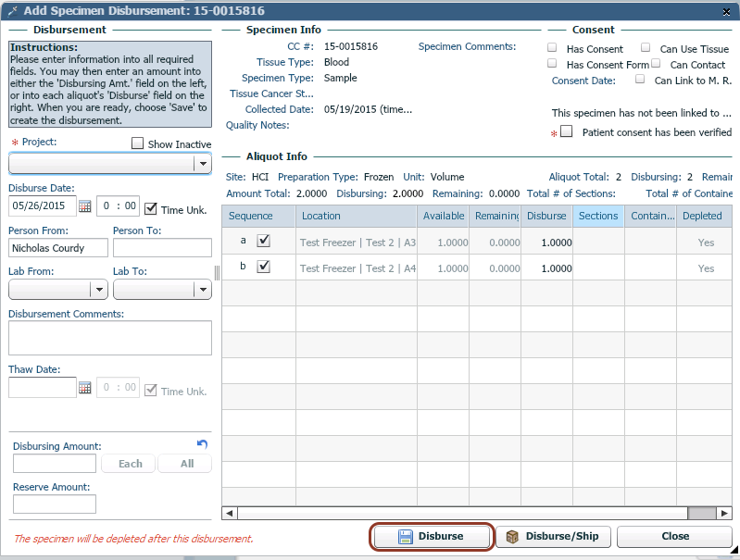Open the Thaw Date calendar picker
This screenshot has width=740, height=560.
[x=85, y=387]
